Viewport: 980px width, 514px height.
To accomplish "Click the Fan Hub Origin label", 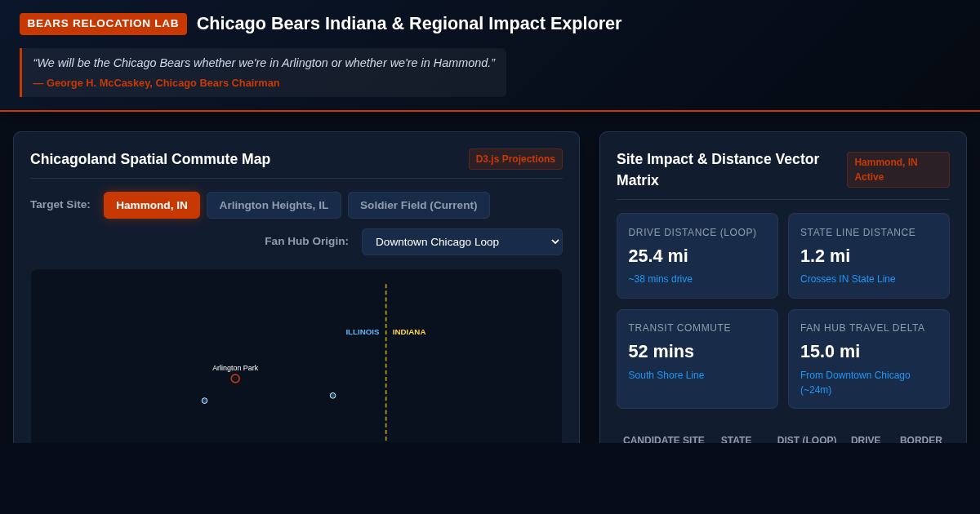I will [x=306, y=241].
